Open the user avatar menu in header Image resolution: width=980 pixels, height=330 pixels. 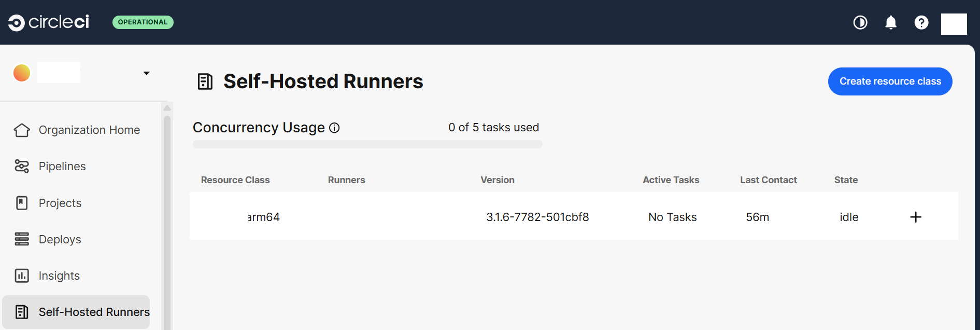954,24
